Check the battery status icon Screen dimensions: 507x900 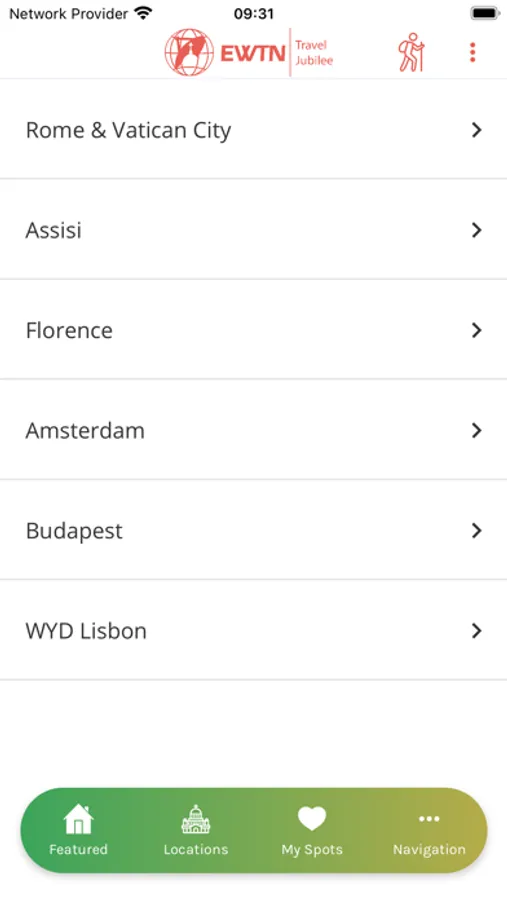485,13
